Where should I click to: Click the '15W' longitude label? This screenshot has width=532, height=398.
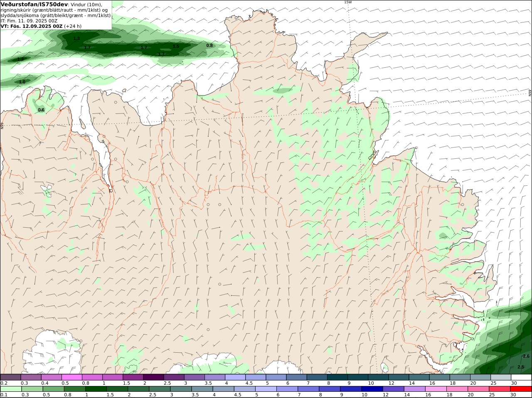[348, 2]
